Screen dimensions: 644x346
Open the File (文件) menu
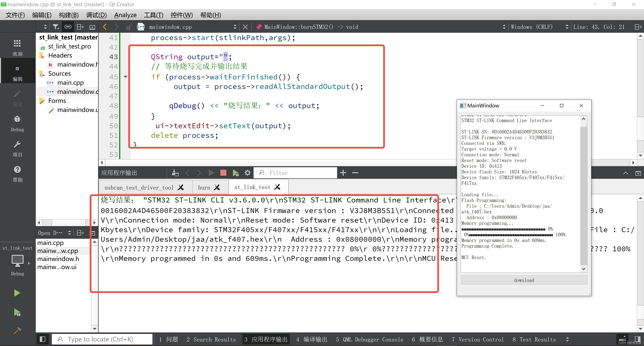(x=15, y=15)
